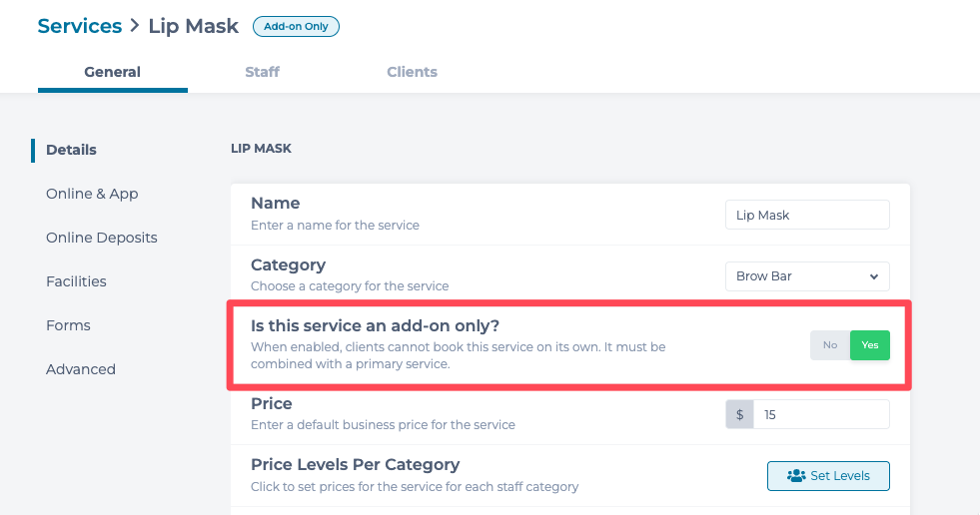980x515 pixels.
Task: Open Online Deposits section
Action: (102, 238)
